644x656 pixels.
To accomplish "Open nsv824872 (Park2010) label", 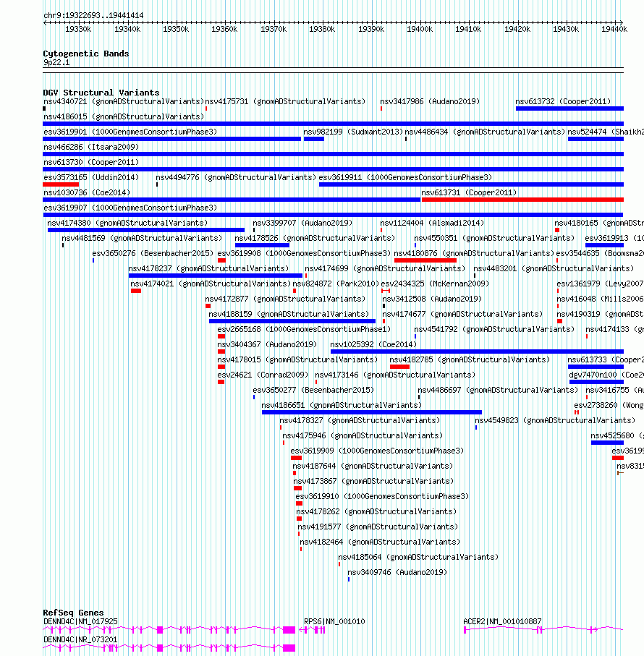I will (x=336, y=284).
